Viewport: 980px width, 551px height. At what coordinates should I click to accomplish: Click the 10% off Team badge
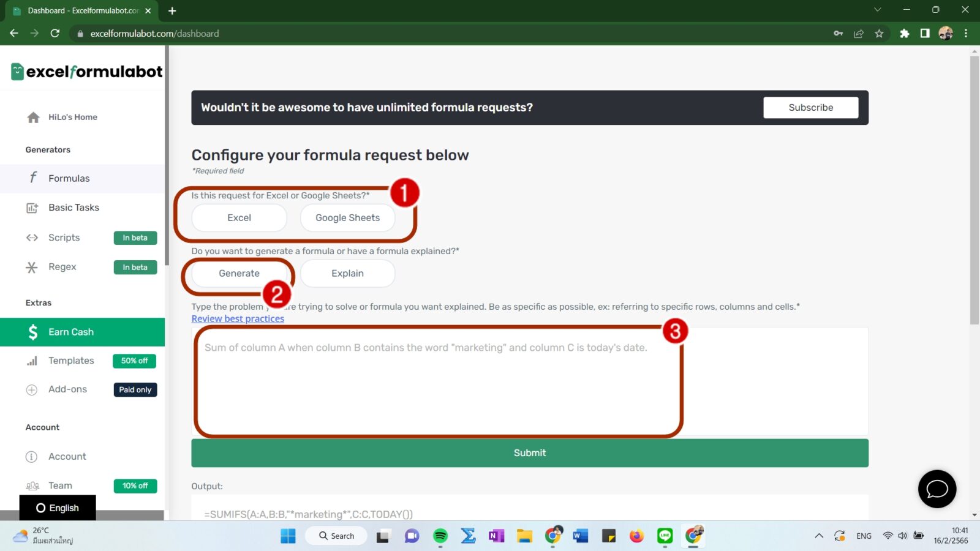(x=135, y=486)
